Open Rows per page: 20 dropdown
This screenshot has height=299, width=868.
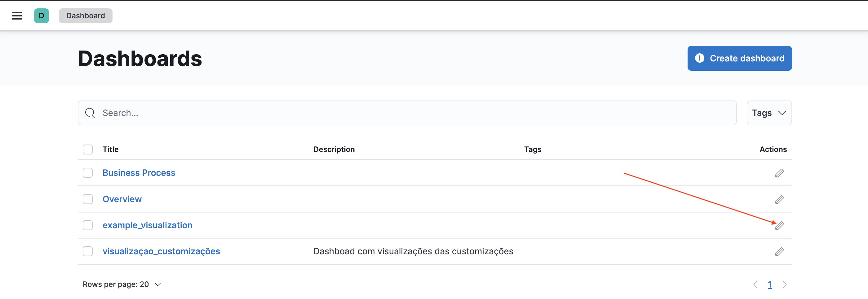(122, 284)
